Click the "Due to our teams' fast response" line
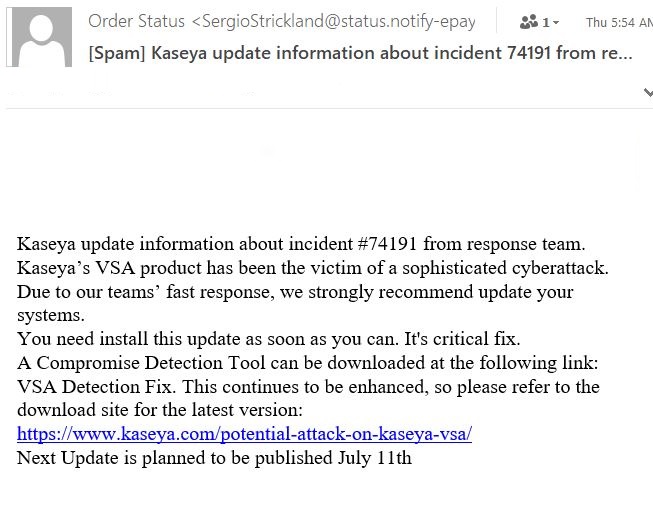 click(x=295, y=292)
